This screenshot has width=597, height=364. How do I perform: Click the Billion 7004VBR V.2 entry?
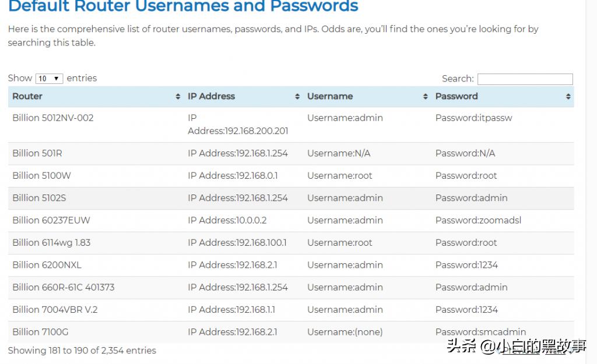(x=55, y=309)
